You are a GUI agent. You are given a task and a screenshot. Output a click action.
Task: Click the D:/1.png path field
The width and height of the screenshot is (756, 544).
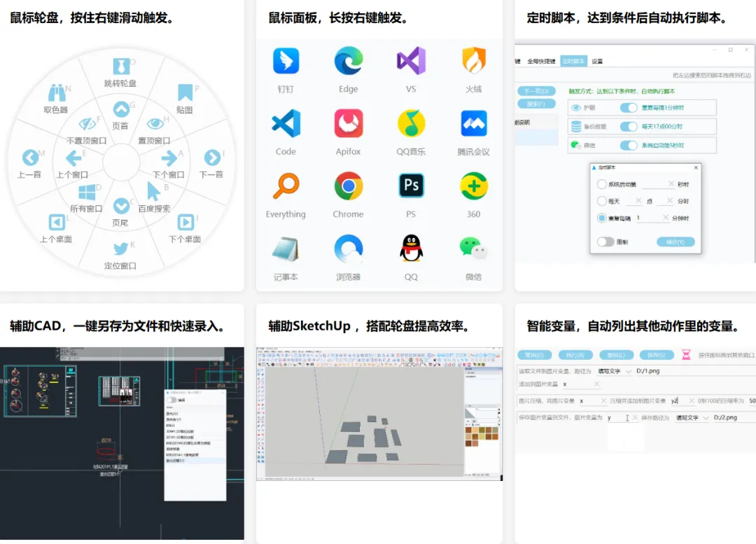click(x=695, y=371)
